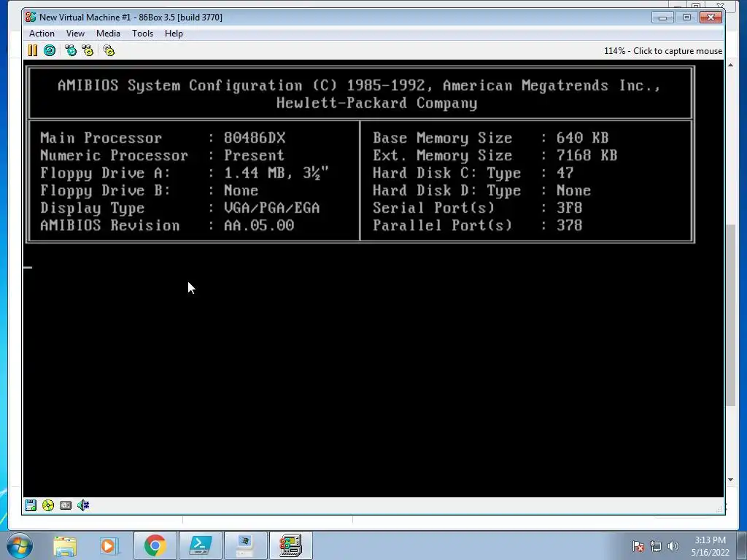The width and height of the screenshot is (747, 560).
Task: Open the Tools menu
Action: pyautogui.click(x=142, y=34)
